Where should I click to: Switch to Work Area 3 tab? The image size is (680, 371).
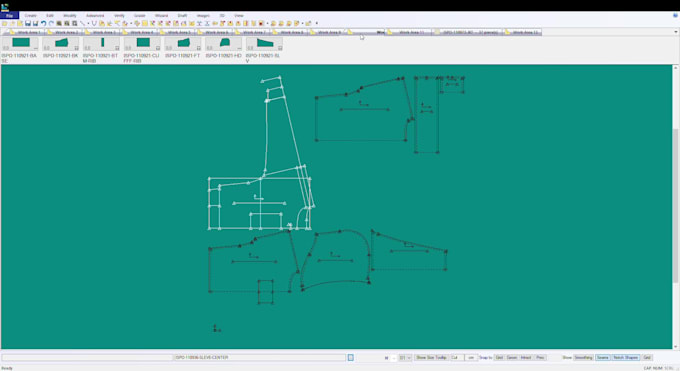pos(100,32)
